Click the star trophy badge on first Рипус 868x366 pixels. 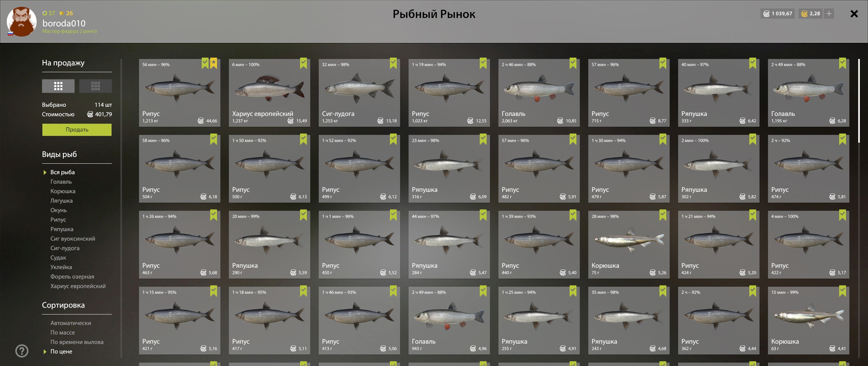[x=214, y=63]
